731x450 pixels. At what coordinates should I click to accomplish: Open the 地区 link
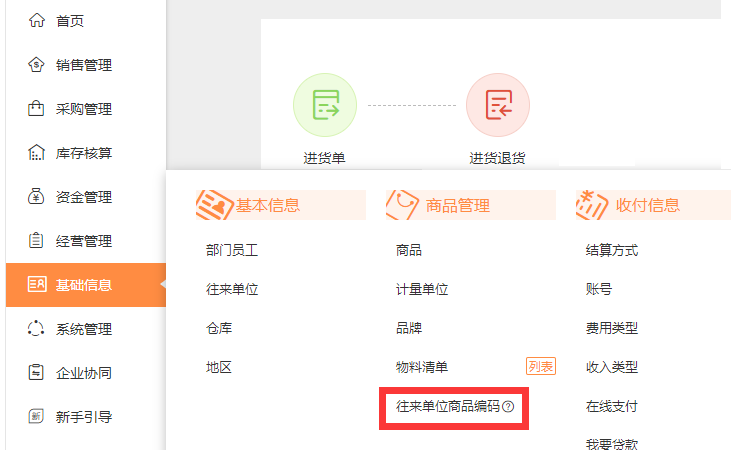[219, 367]
